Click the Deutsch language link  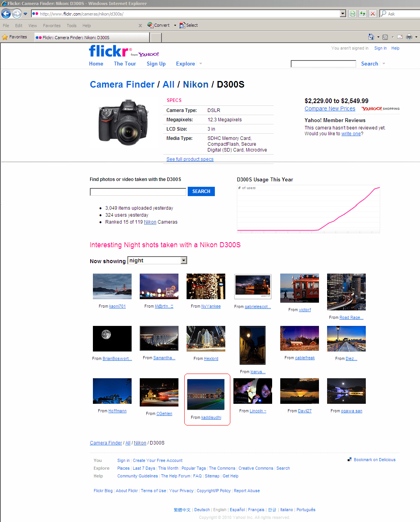[202, 510]
